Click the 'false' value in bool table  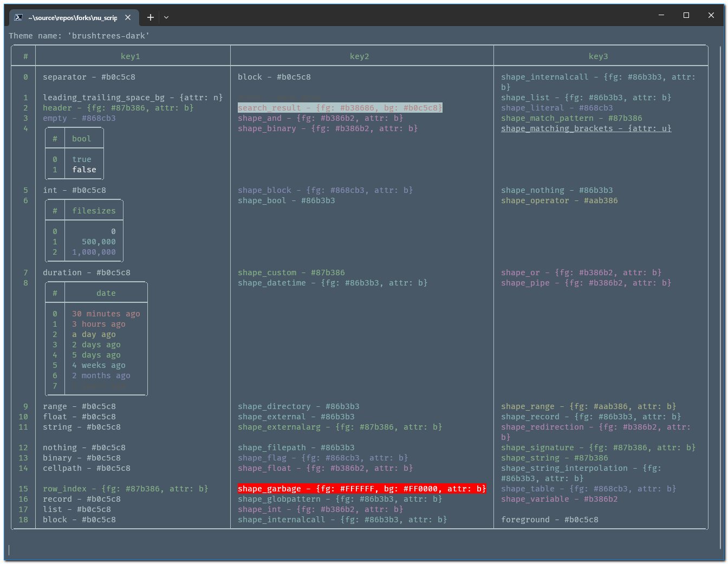(x=84, y=170)
